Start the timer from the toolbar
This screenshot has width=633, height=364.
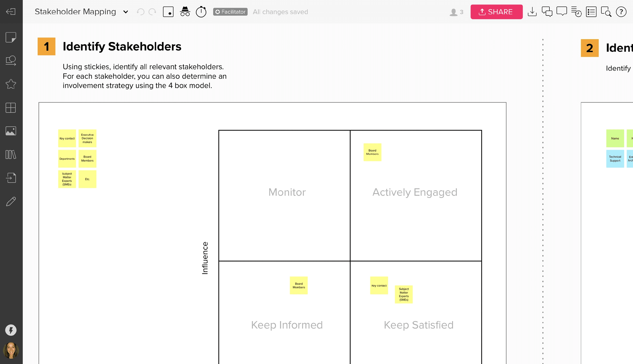[201, 12]
